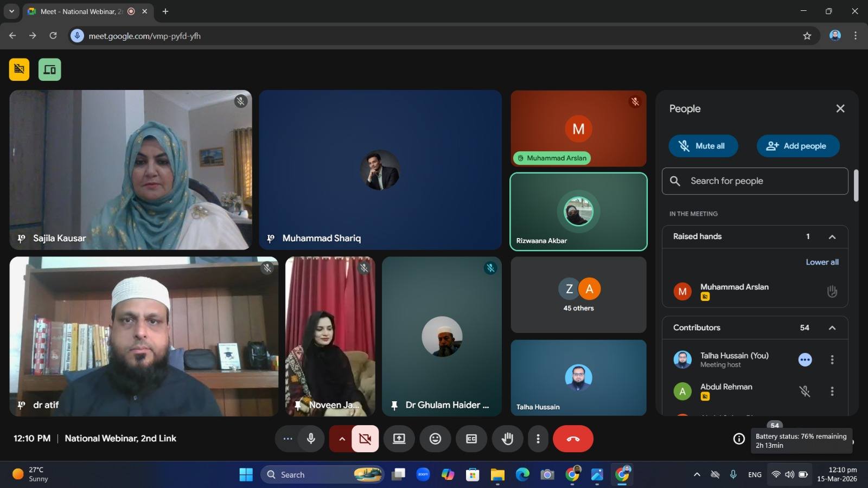Click the present screen icon
This screenshot has height=488, width=868.
[x=399, y=439]
